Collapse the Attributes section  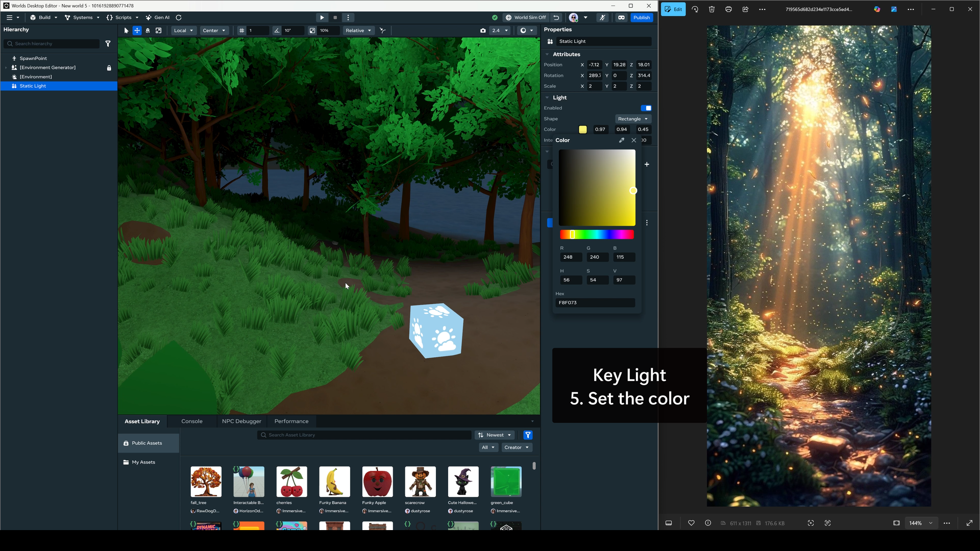point(547,55)
